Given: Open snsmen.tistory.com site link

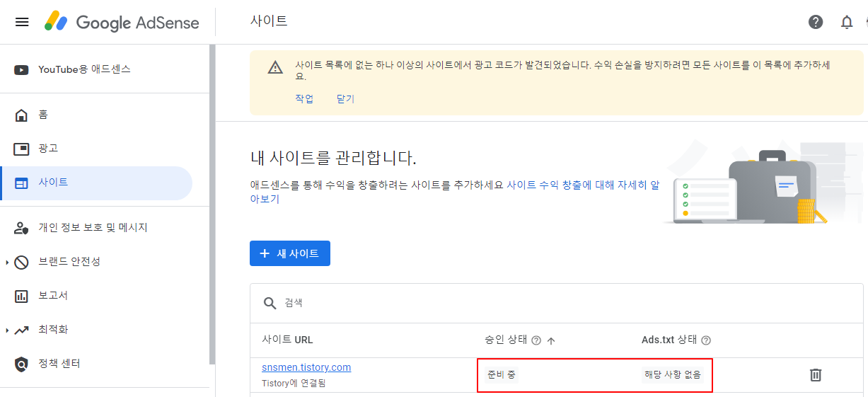Looking at the screenshot, I should (x=306, y=367).
